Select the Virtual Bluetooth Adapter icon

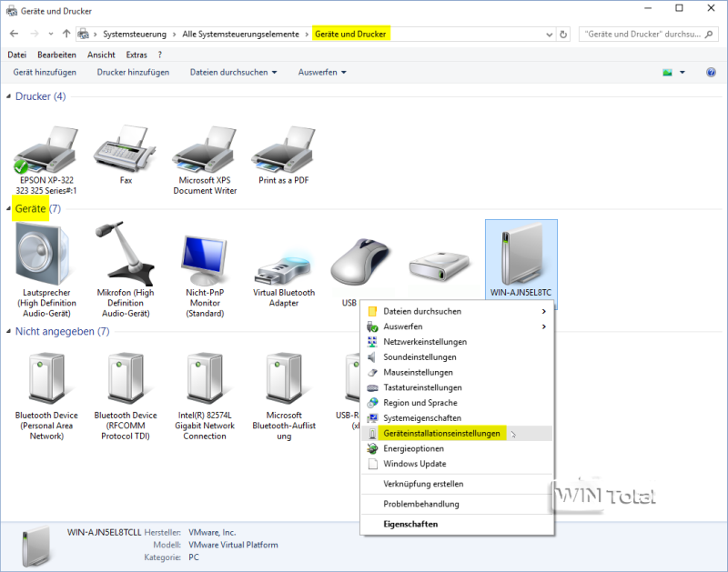284,269
